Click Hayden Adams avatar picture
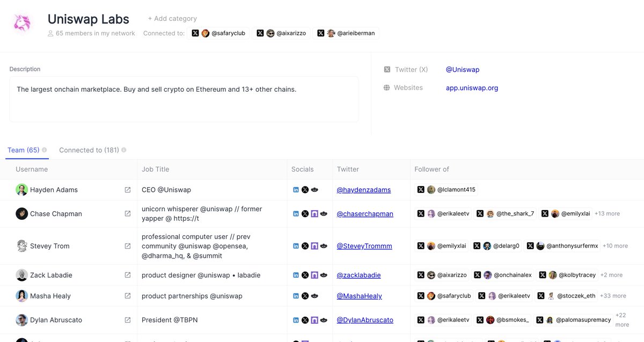 (21, 190)
